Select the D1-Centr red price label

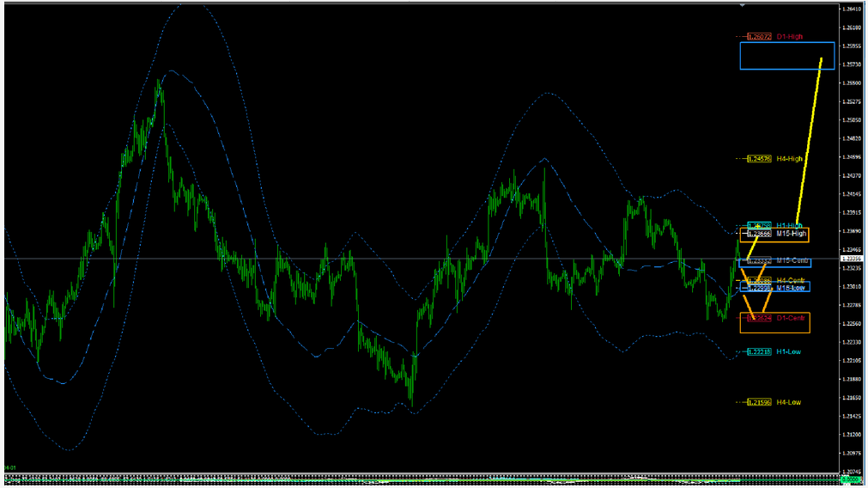click(760, 318)
